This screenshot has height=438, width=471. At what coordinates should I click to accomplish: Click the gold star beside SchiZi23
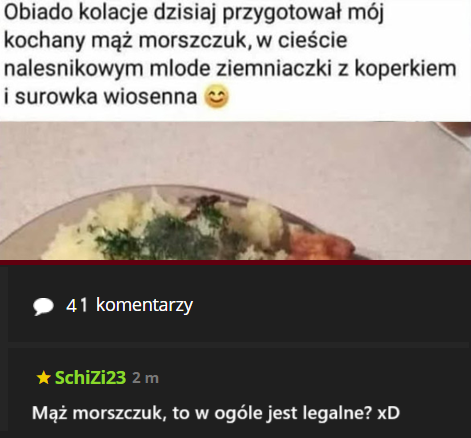pos(43,378)
